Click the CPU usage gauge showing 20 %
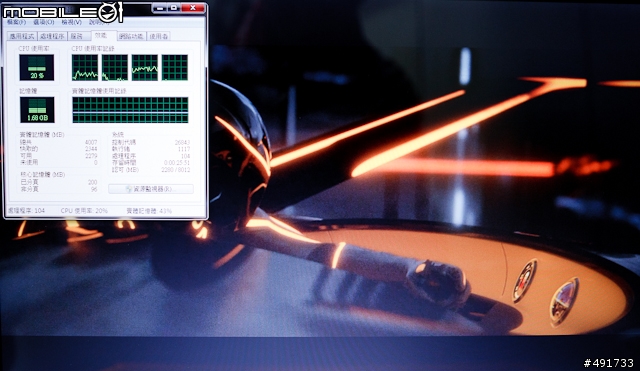This screenshot has width=640, height=371. pyautogui.click(x=37, y=67)
